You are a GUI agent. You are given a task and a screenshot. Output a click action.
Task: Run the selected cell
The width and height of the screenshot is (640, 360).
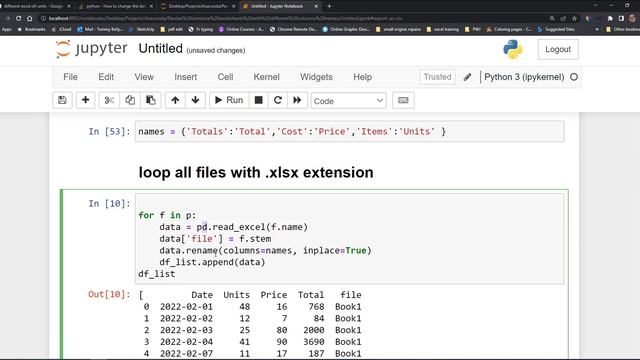pyautogui.click(x=229, y=100)
